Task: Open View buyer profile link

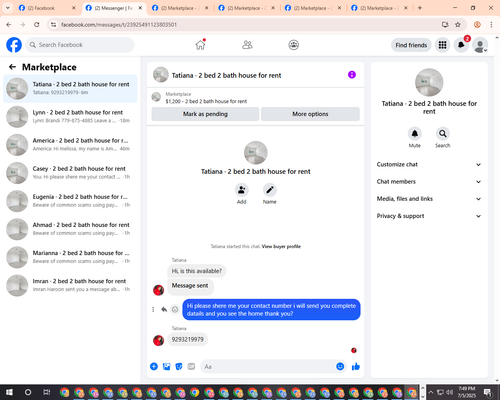Action: tap(281, 246)
